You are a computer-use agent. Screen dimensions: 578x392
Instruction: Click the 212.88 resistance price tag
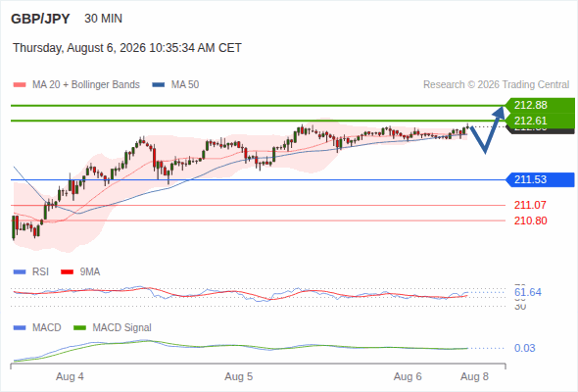[x=540, y=105]
